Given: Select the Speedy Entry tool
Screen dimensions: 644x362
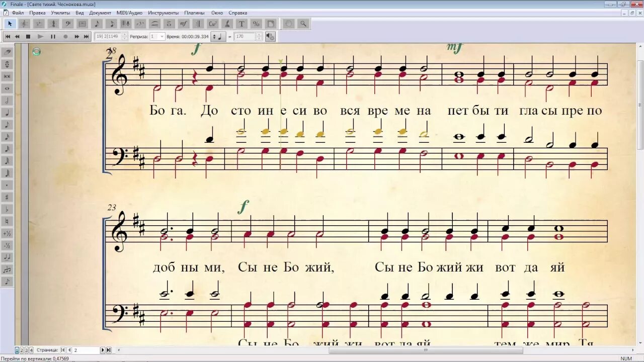Looking at the screenshot, I should point(112,24).
